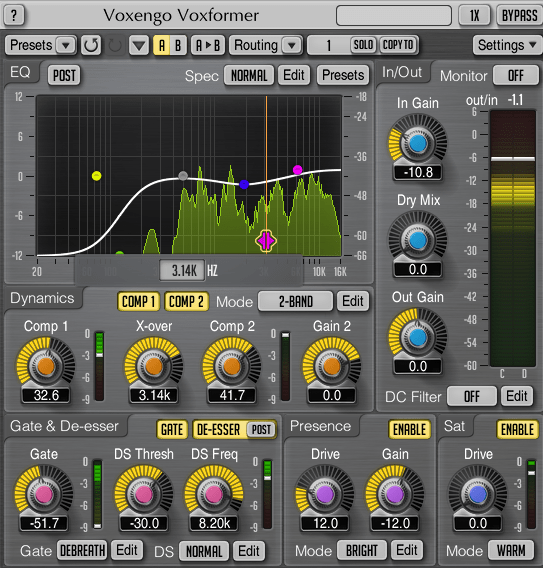Select the green EQ point at bottom
The width and height of the screenshot is (543, 568).
pyautogui.click(x=120, y=253)
